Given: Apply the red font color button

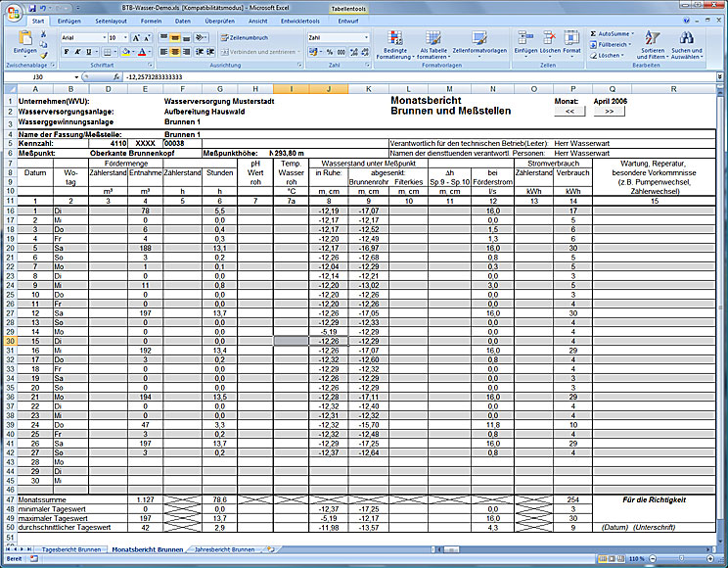Looking at the screenshot, I should 142,52.
